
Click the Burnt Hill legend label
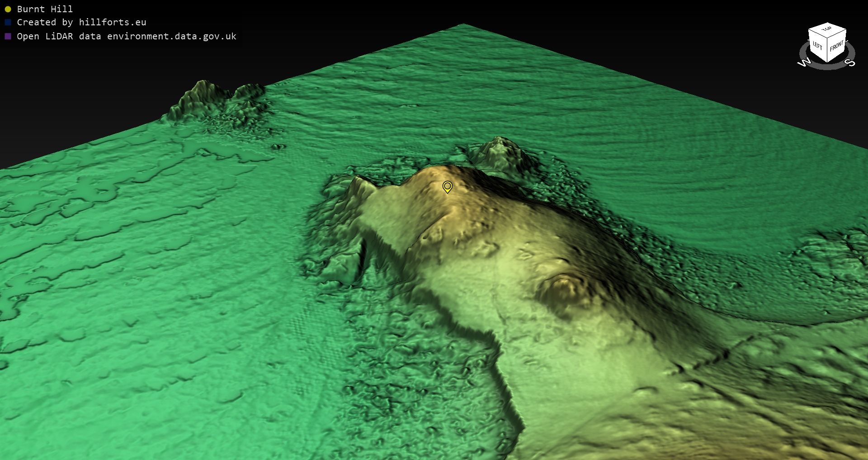click(x=45, y=9)
